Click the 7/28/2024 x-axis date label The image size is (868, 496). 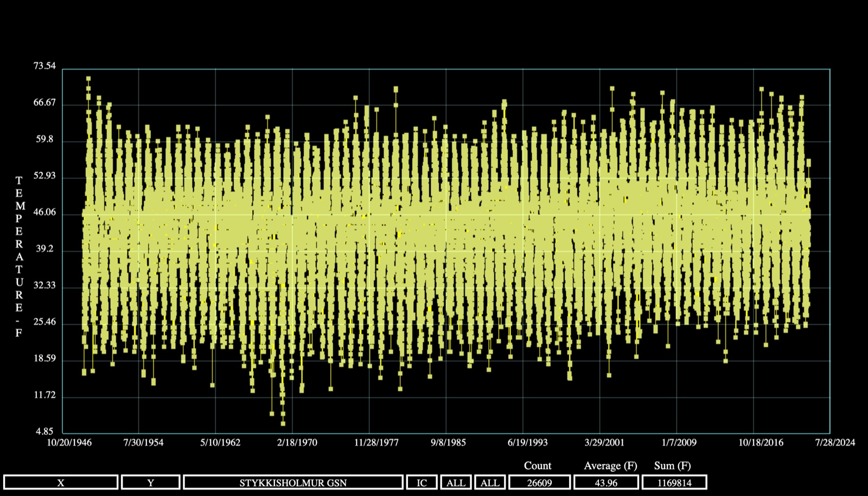(x=835, y=442)
